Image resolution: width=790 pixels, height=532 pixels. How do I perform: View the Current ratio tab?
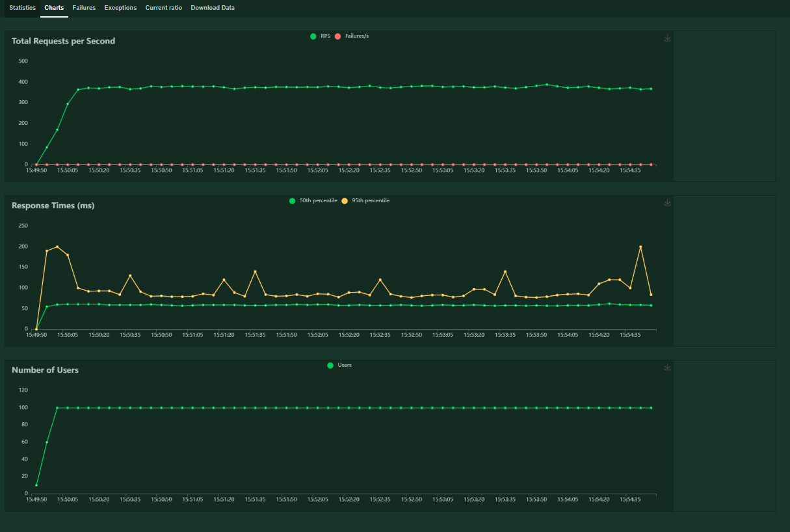[164, 8]
